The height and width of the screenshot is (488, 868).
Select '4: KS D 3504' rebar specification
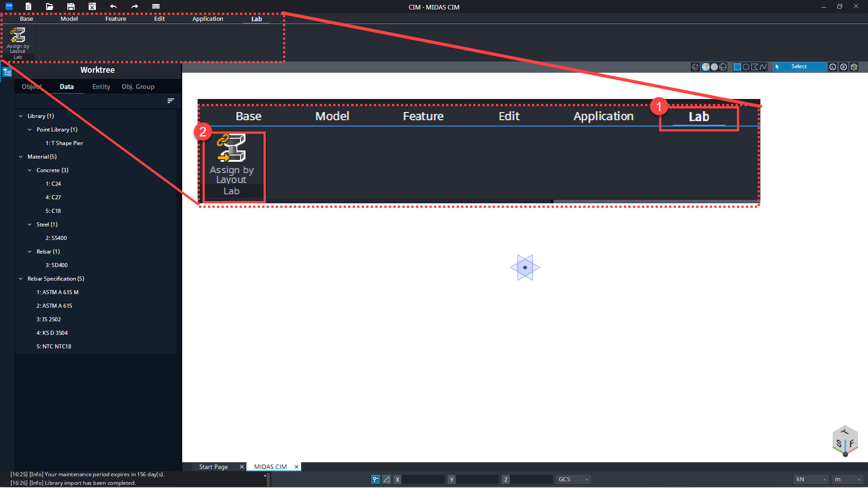52,333
